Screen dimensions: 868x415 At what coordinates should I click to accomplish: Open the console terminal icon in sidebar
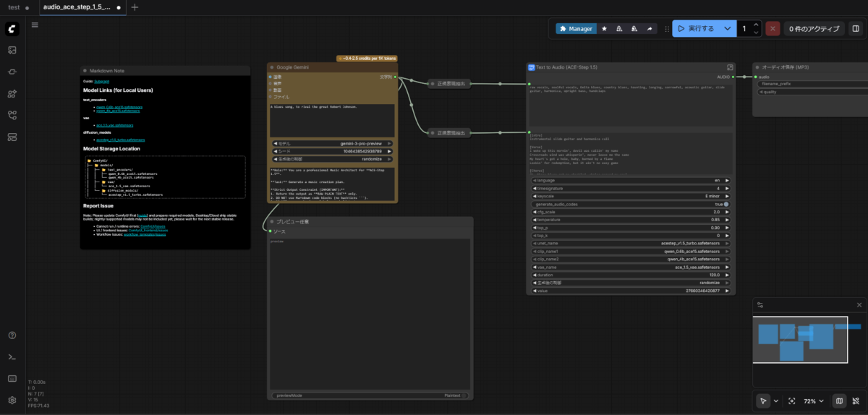12,356
